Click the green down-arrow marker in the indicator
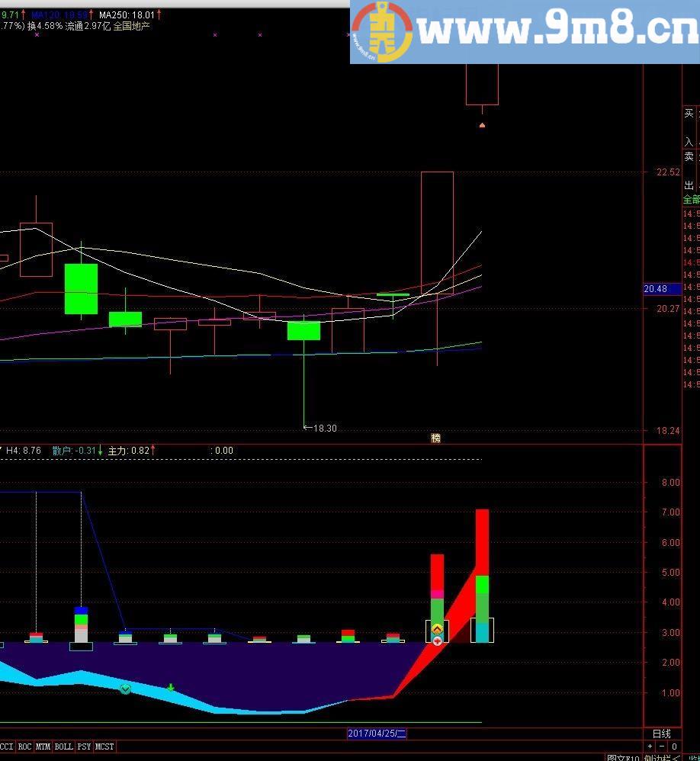The image size is (700, 761). pyautogui.click(x=170, y=687)
